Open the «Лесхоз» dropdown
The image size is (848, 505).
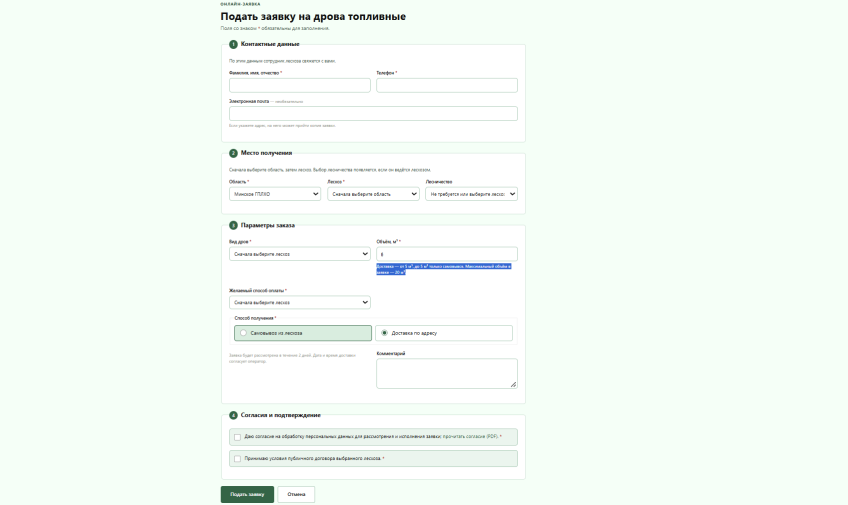(373, 194)
